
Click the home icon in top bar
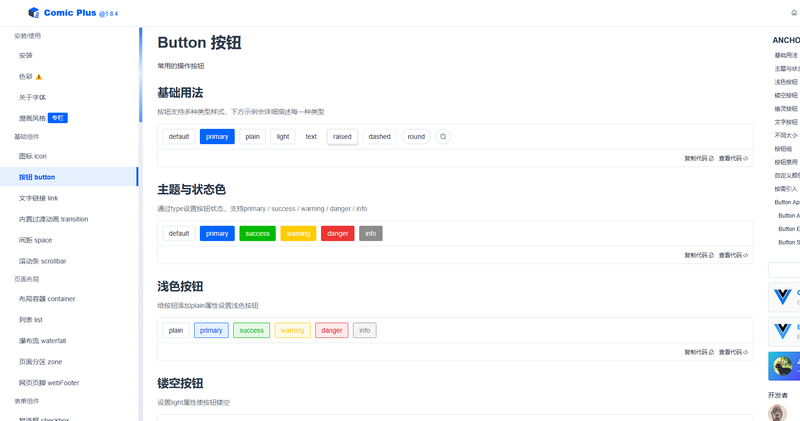pyautogui.click(x=794, y=13)
